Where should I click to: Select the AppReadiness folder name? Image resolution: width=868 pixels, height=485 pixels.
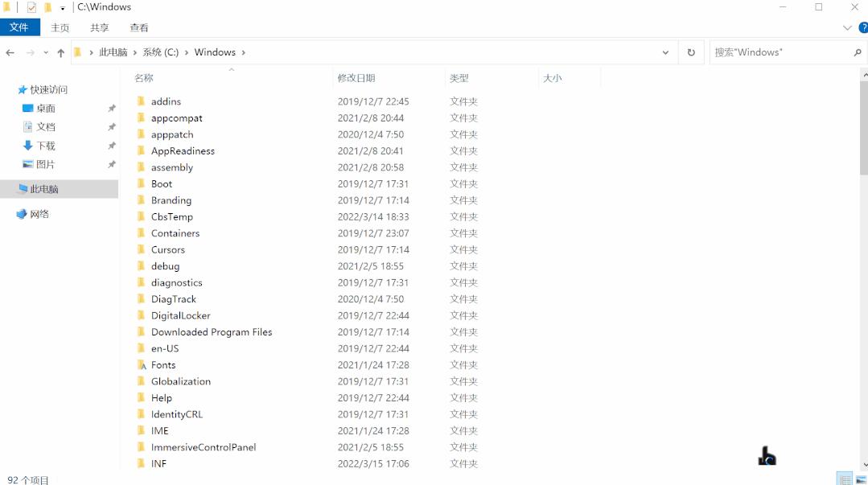183,150
